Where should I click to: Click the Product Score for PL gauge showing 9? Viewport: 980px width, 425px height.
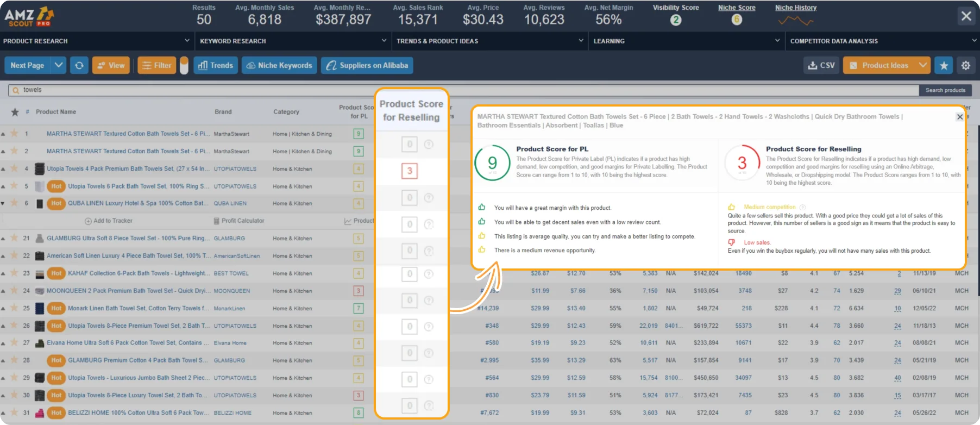(x=492, y=163)
